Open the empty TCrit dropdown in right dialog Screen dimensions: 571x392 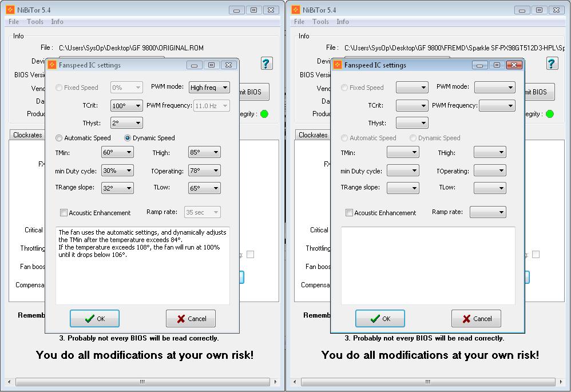pyautogui.click(x=412, y=106)
